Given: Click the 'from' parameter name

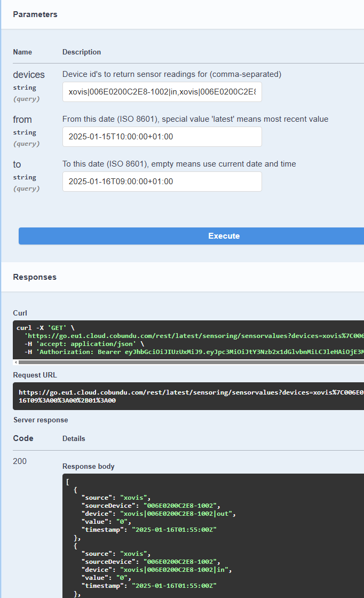Looking at the screenshot, I should (x=22, y=120).
